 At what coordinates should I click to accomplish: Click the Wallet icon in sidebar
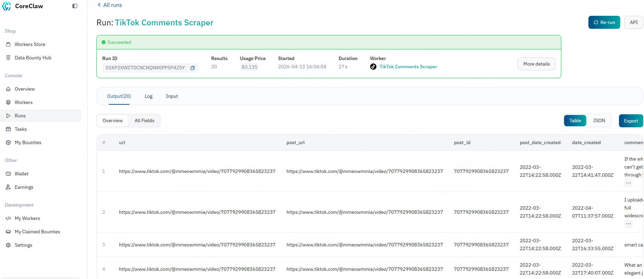(8, 174)
